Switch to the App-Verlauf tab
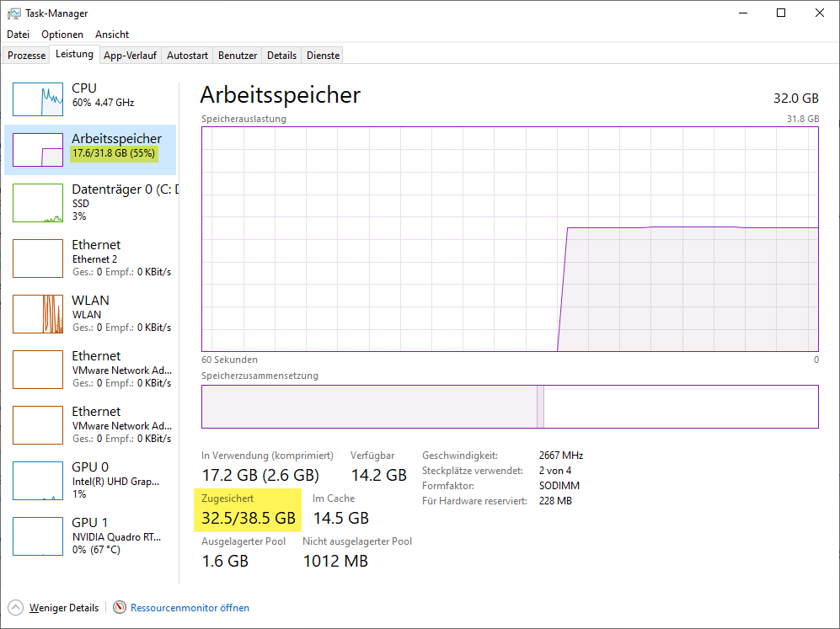 pyautogui.click(x=130, y=56)
